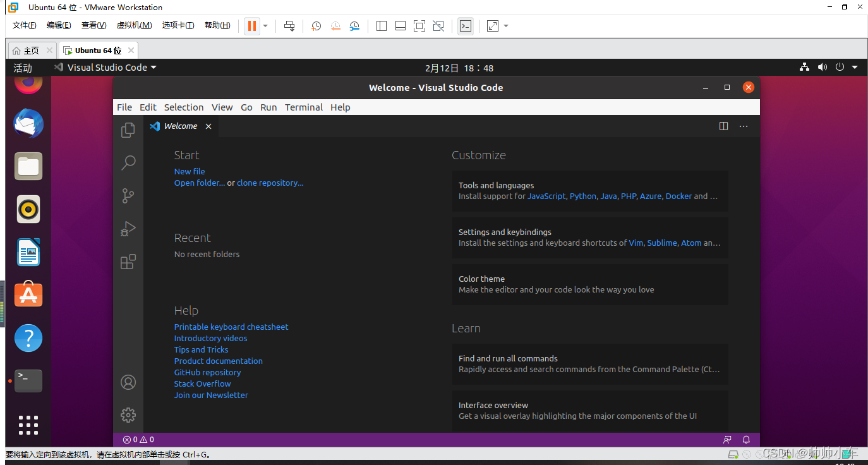Open the Search view in activity bar
The width and height of the screenshot is (868, 465).
[128, 162]
